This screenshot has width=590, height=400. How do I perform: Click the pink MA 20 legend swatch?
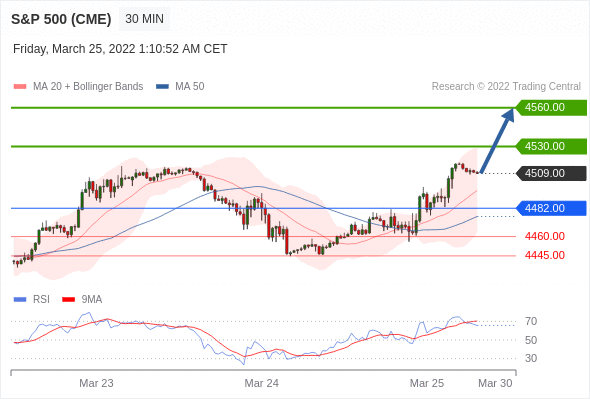(x=20, y=87)
